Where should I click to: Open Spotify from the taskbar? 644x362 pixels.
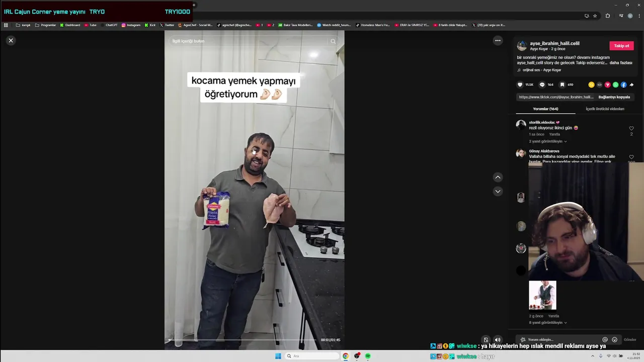(368, 356)
